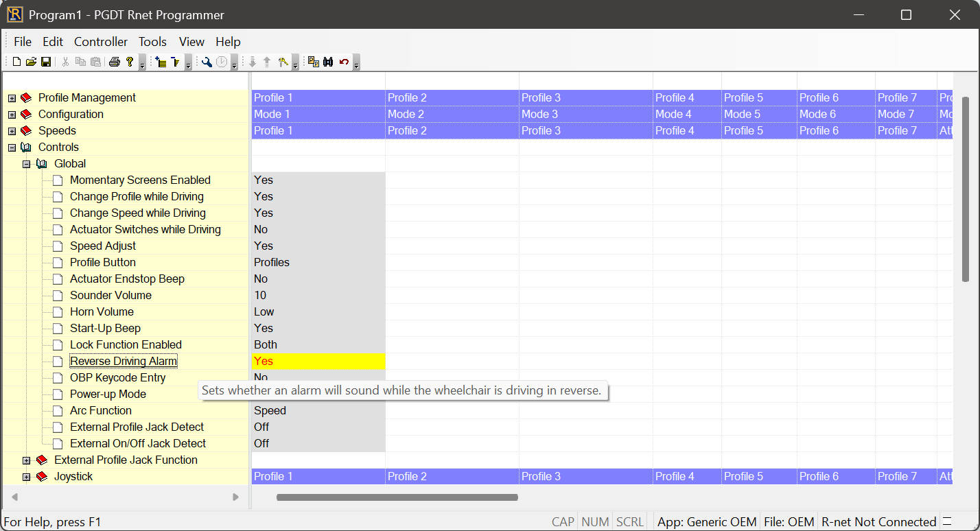Expand the Speeds section
980x531 pixels.
click(x=12, y=131)
